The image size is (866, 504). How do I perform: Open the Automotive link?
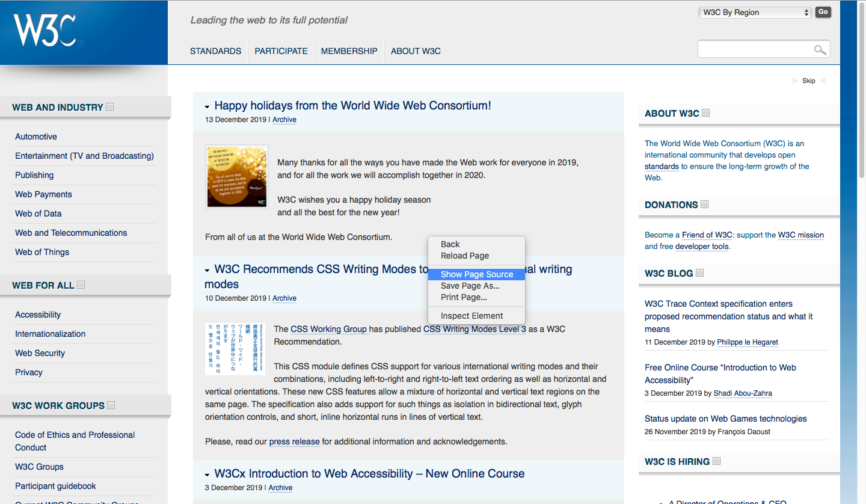point(36,137)
